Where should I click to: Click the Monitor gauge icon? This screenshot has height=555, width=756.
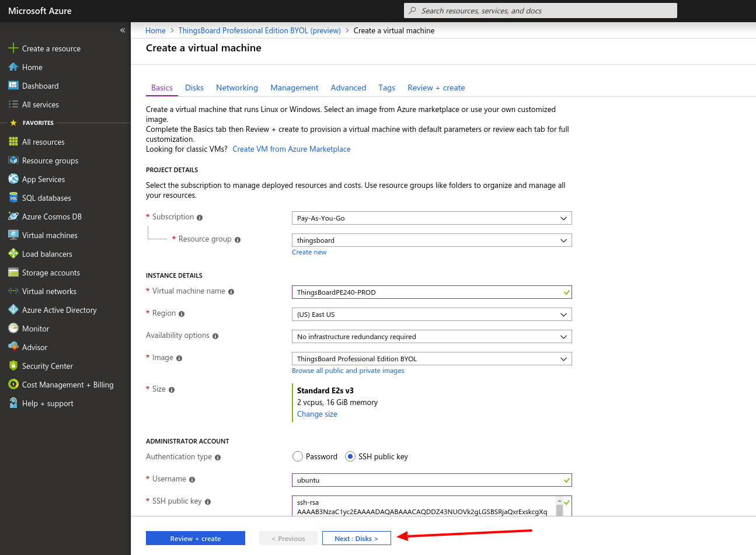tap(13, 329)
